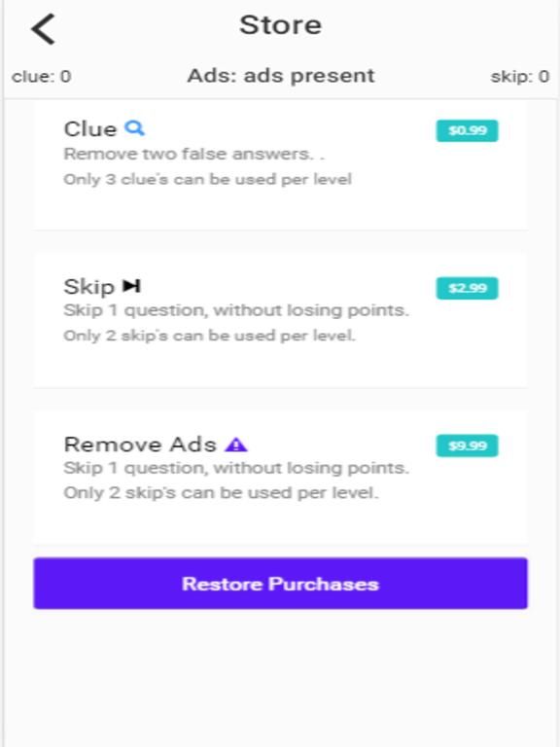Image resolution: width=560 pixels, height=747 pixels.
Task: Tap the Restore Purchases button
Action: (280, 584)
